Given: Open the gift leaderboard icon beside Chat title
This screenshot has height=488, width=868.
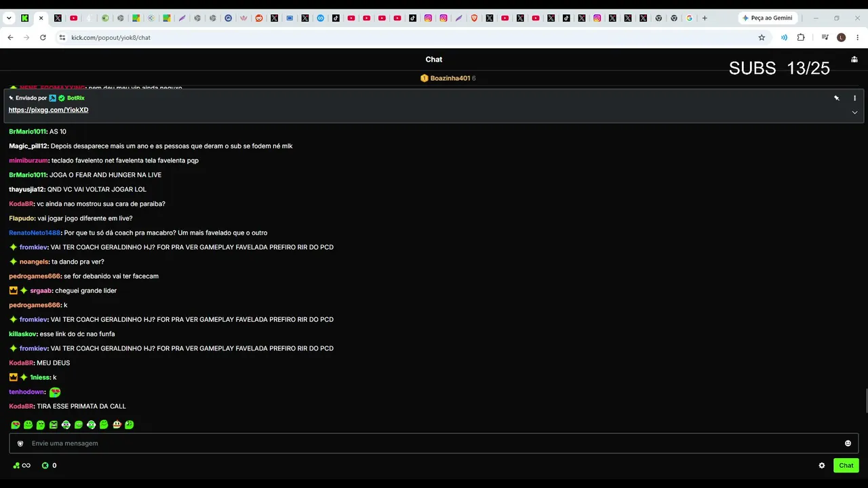Looking at the screenshot, I should 854,60.
